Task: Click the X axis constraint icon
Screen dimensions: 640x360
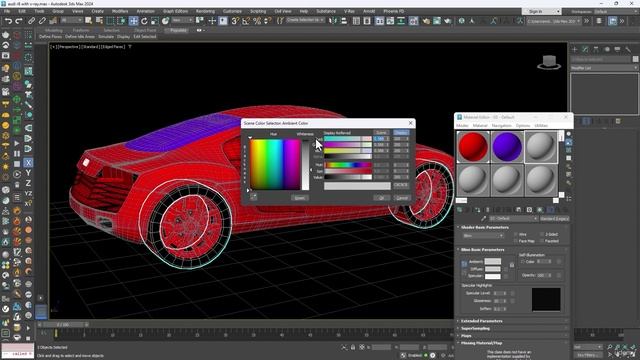Action: tap(28, 162)
